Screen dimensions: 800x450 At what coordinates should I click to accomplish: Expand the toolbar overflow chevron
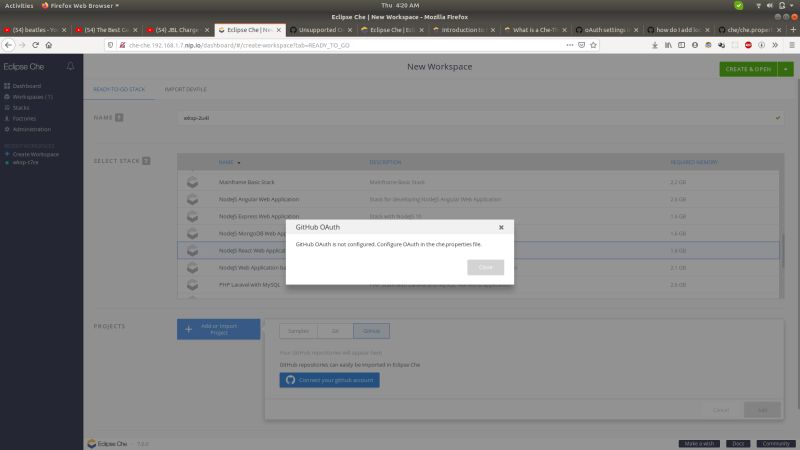tap(774, 45)
